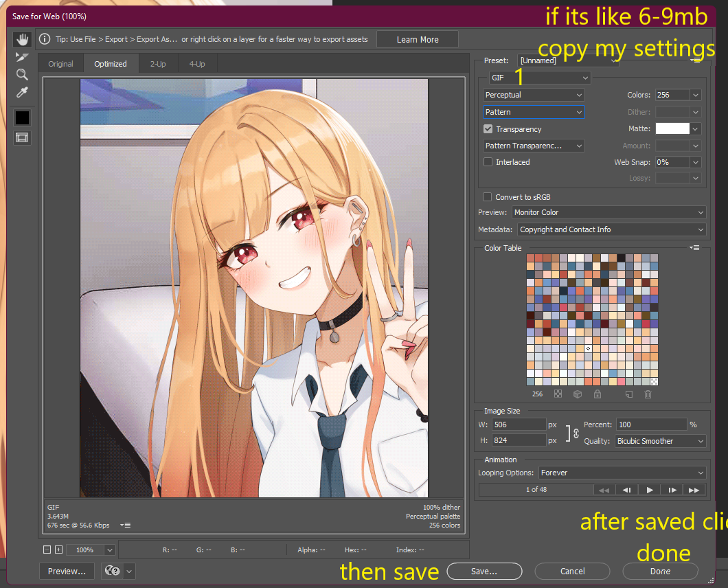Image resolution: width=728 pixels, height=588 pixels.
Task: Switch to the Optimized tab
Action: pos(111,64)
